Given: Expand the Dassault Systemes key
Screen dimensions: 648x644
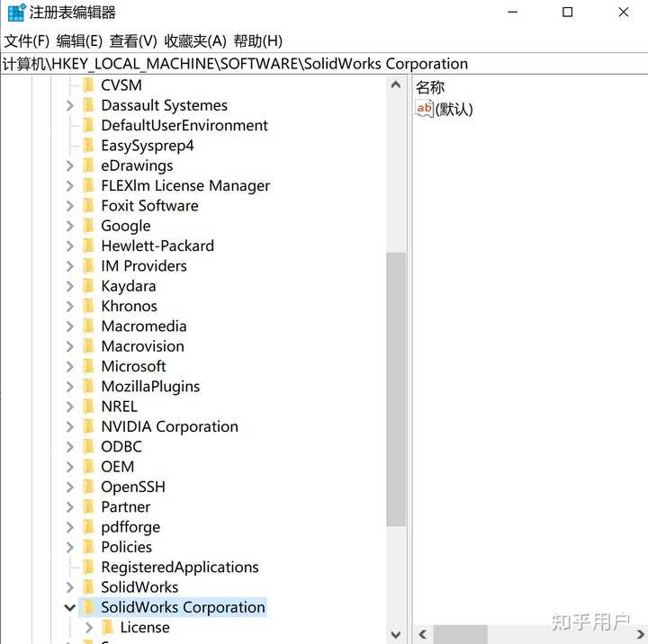Looking at the screenshot, I should (x=70, y=105).
